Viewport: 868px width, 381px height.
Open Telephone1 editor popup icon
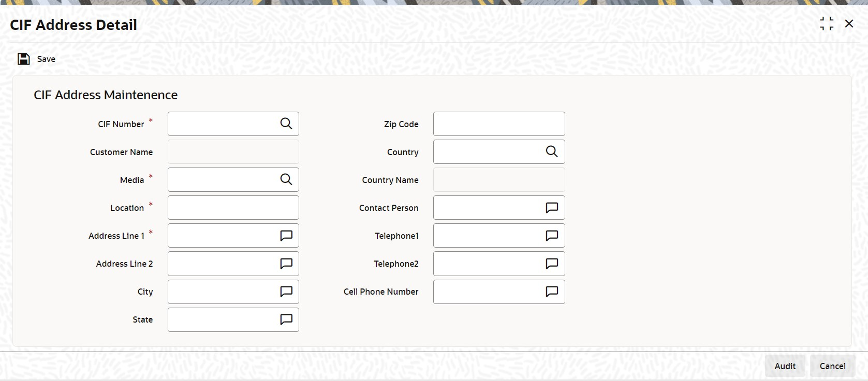click(x=552, y=236)
